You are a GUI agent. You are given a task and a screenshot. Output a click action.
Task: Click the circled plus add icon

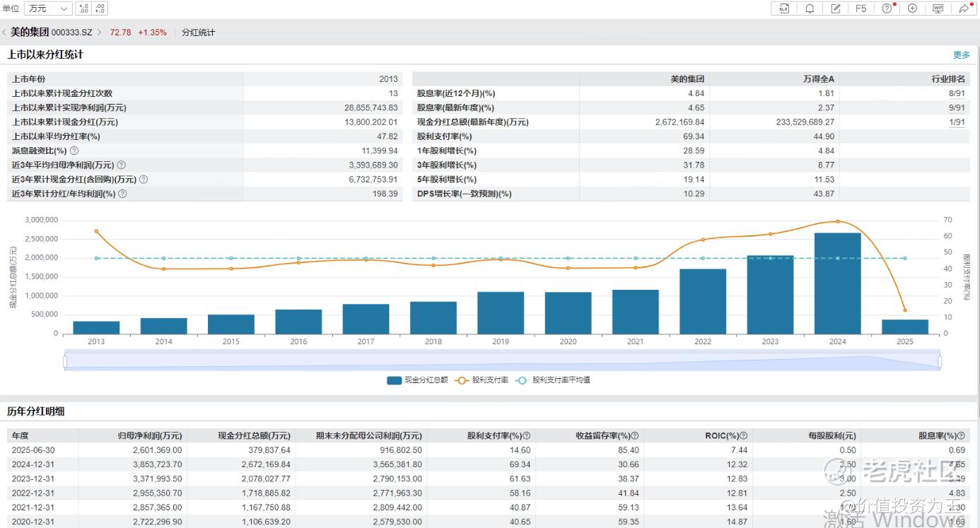point(912,8)
